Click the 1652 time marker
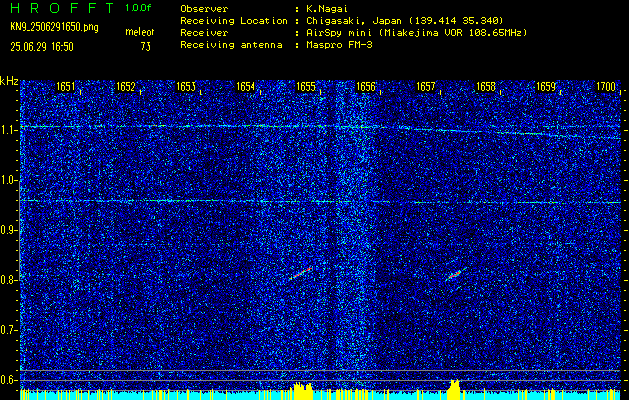Image resolution: width=629 pixels, height=400 pixels. pos(126,87)
